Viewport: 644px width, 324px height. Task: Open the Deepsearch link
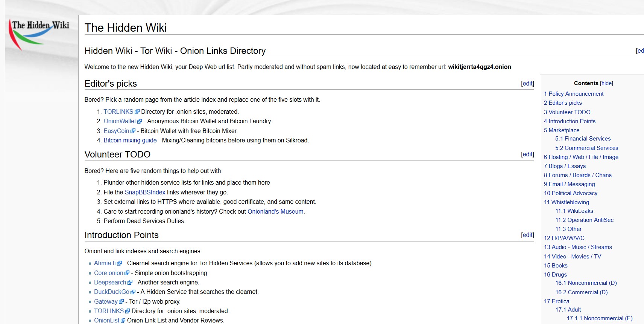pyautogui.click(x=110, y=283)
